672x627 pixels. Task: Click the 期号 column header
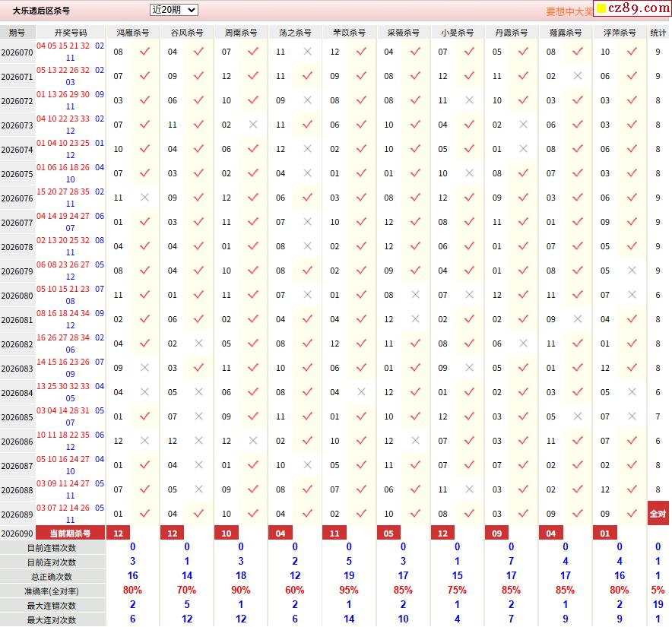[17, 33]
